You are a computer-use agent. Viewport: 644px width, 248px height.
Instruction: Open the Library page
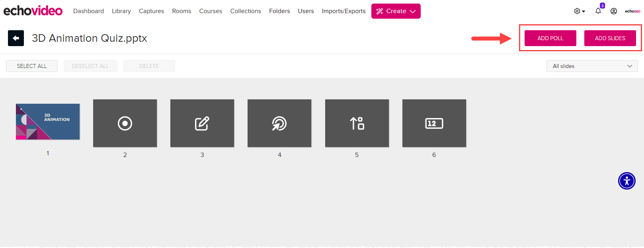coord(121,11)
